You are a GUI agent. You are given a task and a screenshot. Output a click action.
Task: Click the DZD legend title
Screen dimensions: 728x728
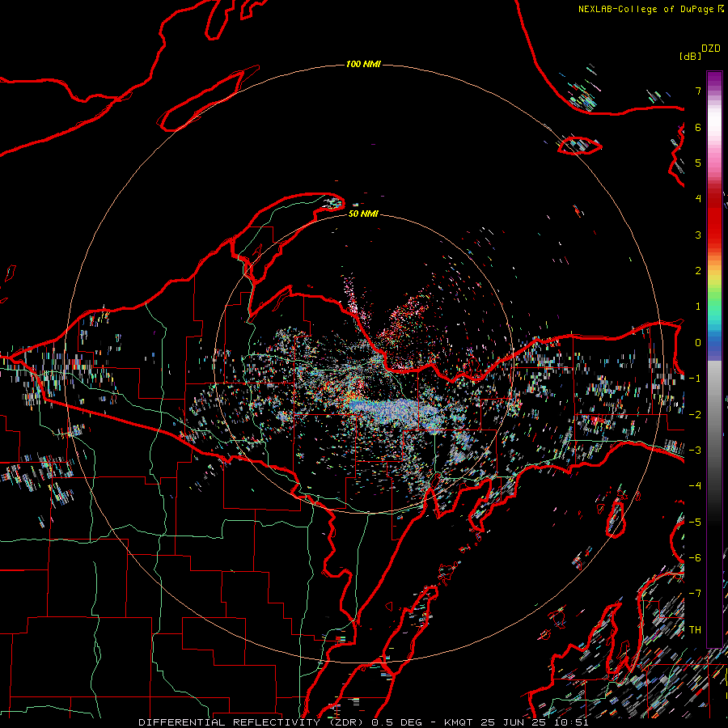711,49
